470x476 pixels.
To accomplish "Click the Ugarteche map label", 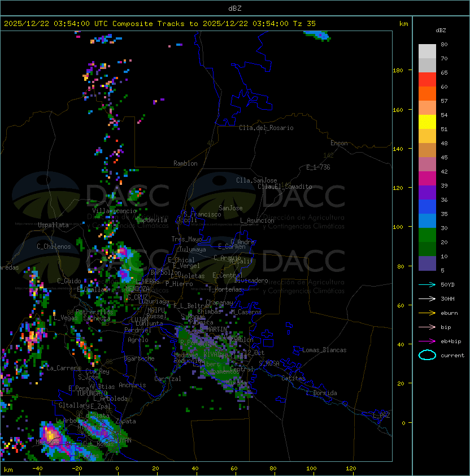I will pos(140,358).
